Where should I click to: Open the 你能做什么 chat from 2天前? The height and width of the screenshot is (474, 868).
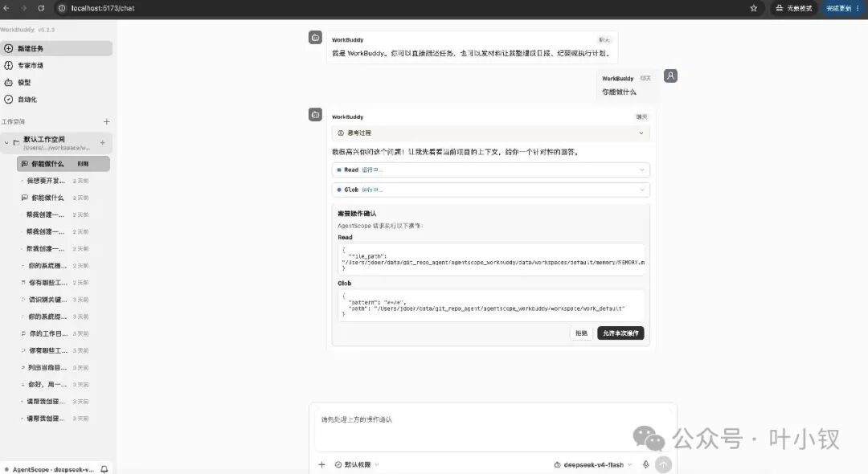(63, 198)
